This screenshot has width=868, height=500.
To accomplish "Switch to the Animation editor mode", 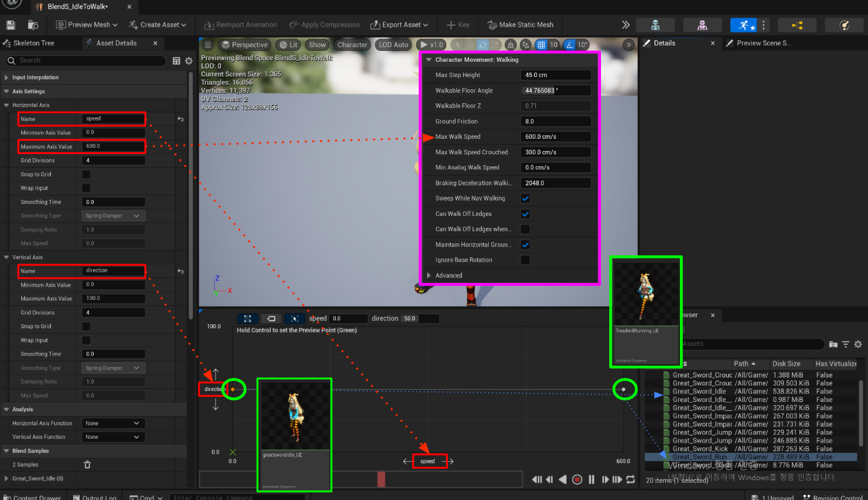I will [744, 25].
